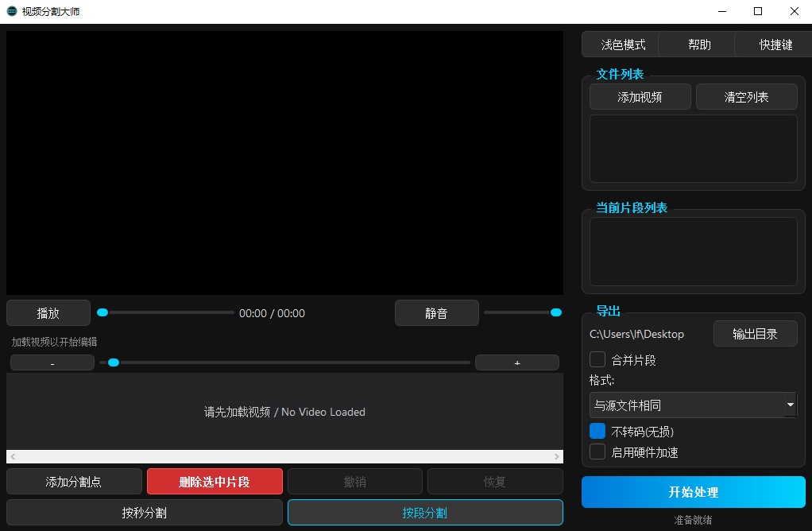
Task: Click 开始处理 to start processing
Action: click(693, 492)
